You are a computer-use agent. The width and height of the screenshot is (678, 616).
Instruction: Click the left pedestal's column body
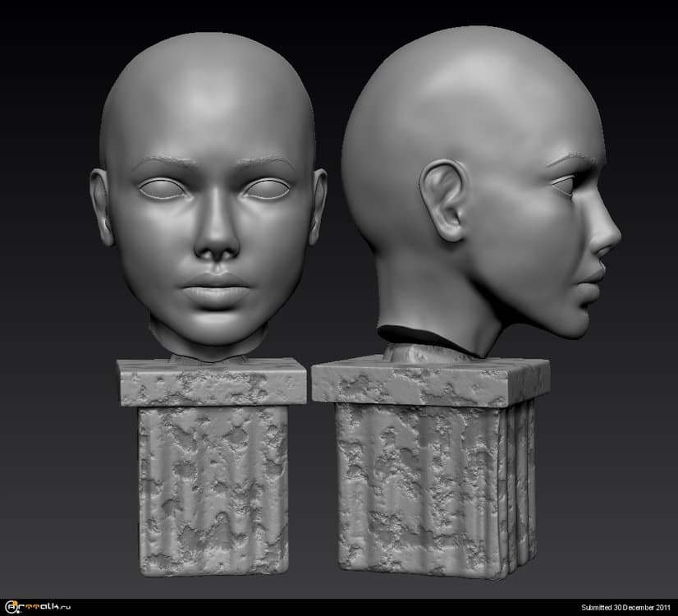213,489
